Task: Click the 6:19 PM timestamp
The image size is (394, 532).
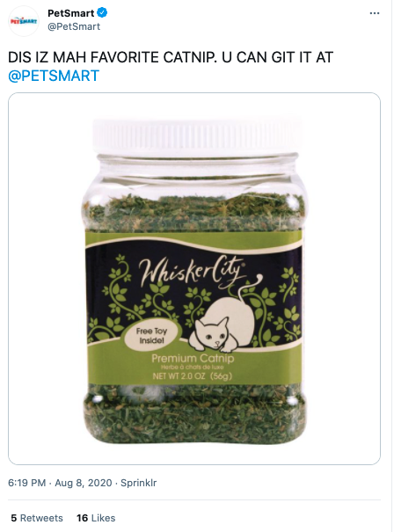Action: 26,483
